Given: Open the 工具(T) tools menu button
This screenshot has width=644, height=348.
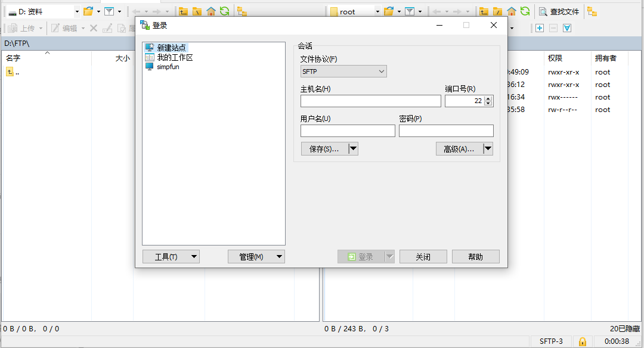Looking at the screenshot, I should pyautogui.click(x=171, y=257).
